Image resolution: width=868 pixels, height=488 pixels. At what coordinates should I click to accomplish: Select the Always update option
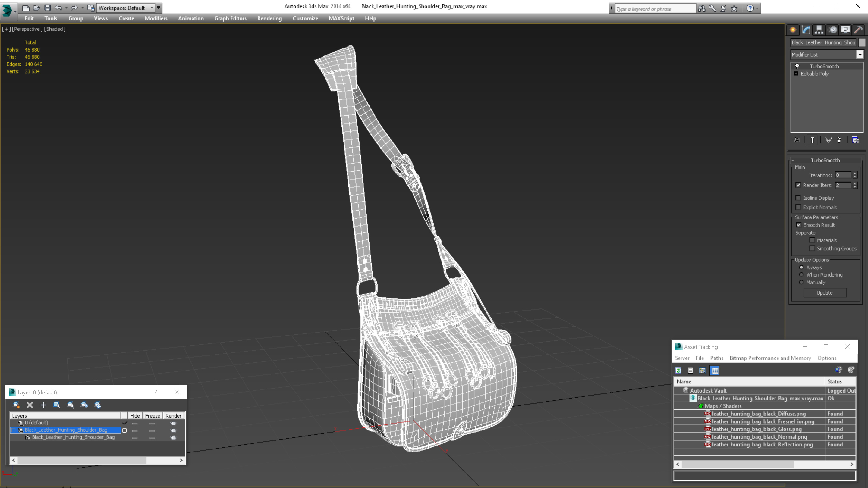802,267
